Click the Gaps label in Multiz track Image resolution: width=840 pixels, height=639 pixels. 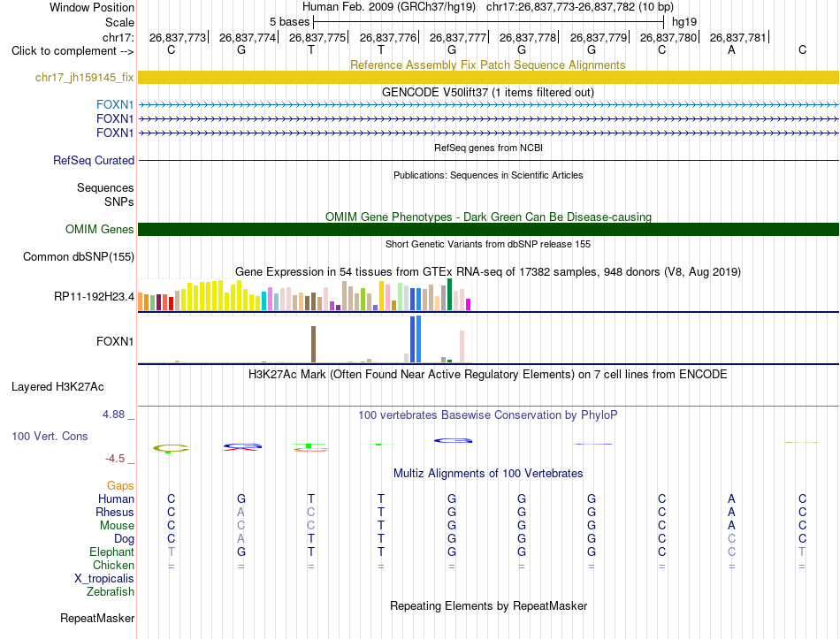coord(120,485)
